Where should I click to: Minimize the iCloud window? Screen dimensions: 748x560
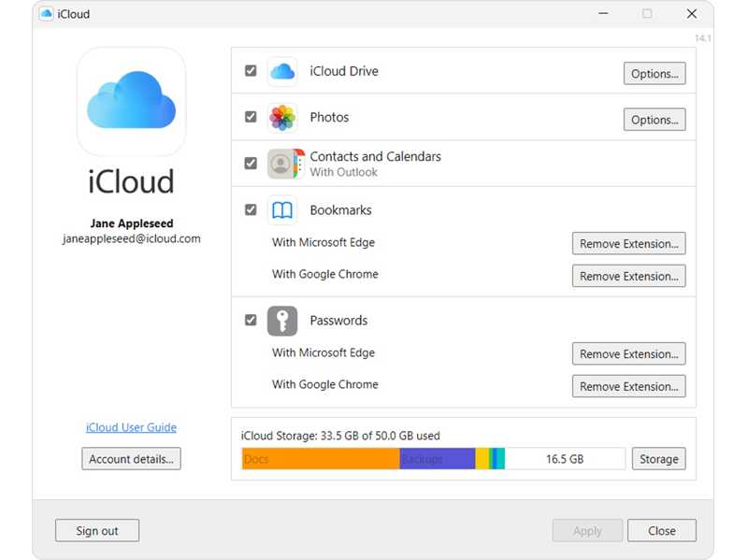tap(603, 13)
